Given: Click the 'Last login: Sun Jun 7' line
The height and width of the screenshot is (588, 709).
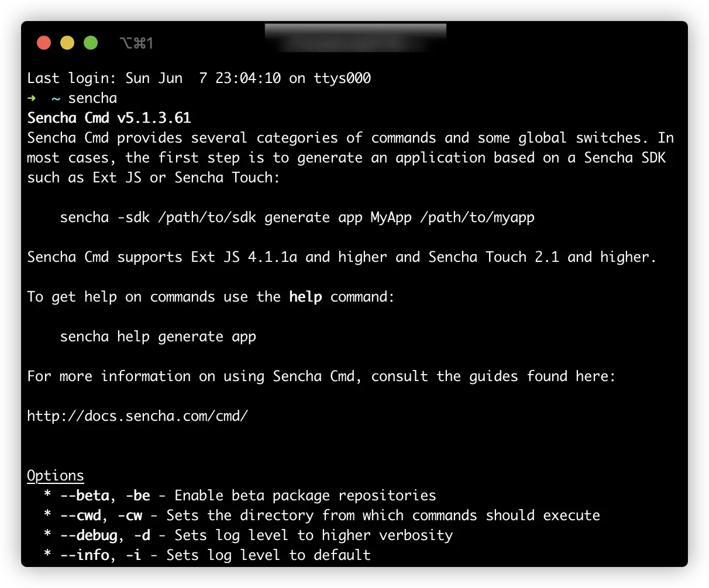Looking at the screenshot, I should coord(199,78).
